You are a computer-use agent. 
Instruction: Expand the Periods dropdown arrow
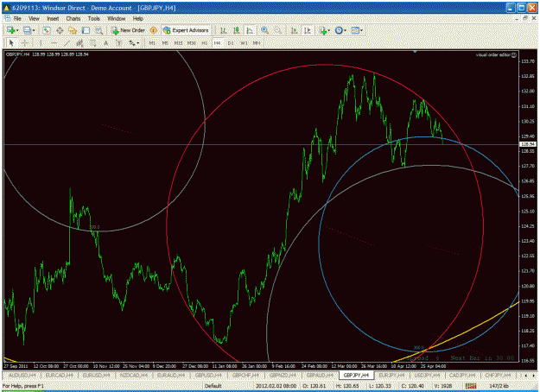[x=345, y=30]
